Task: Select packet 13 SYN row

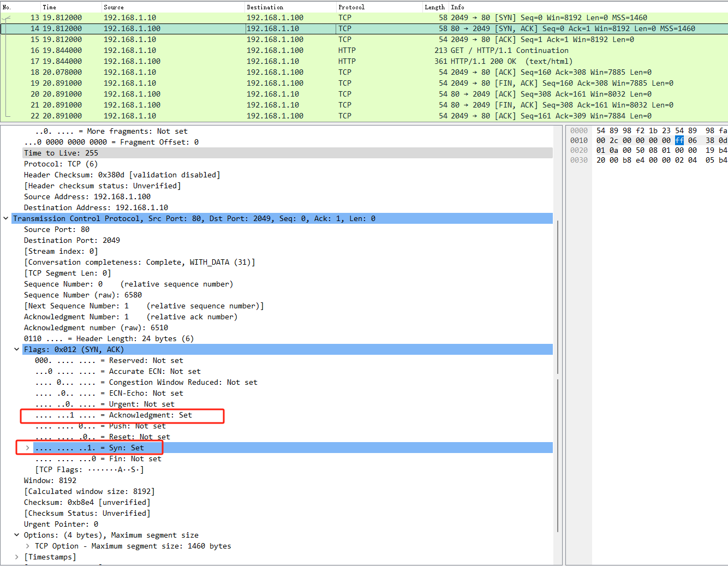Action: click(x=364, y=17)
